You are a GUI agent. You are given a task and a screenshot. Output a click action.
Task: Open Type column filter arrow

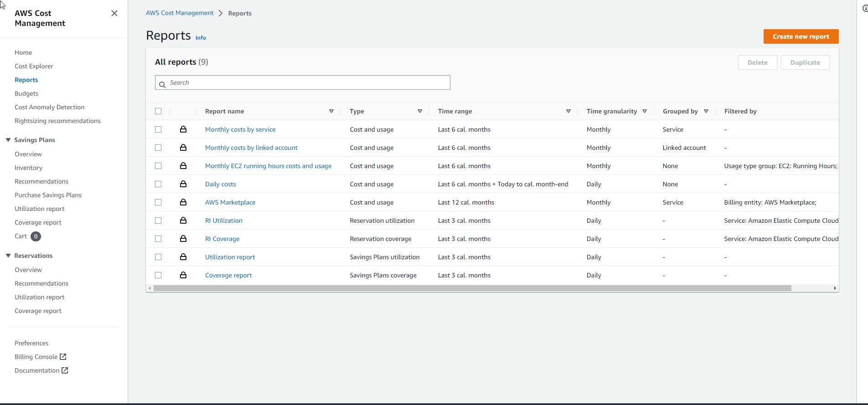pyautogui.click(x=420, y=111)
